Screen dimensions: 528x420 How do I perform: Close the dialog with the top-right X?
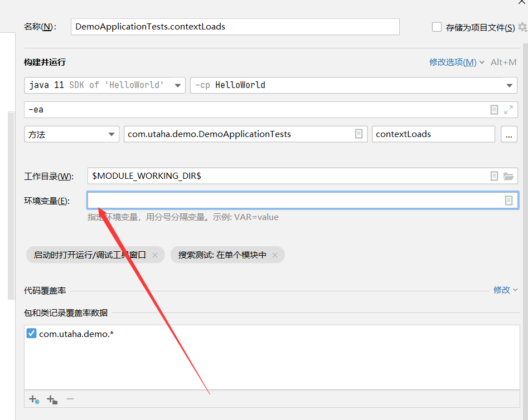(522, 2)
